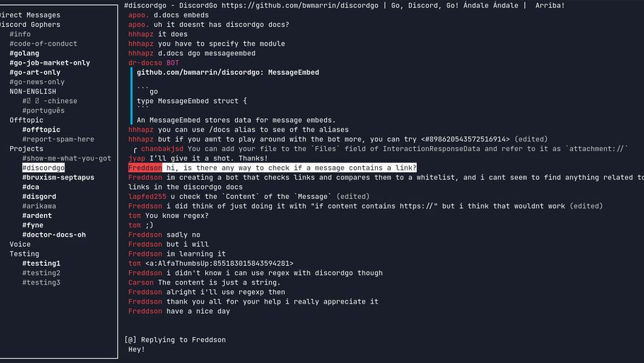
Task: Open the Direct Messages entry
Action: pos(30,15)
